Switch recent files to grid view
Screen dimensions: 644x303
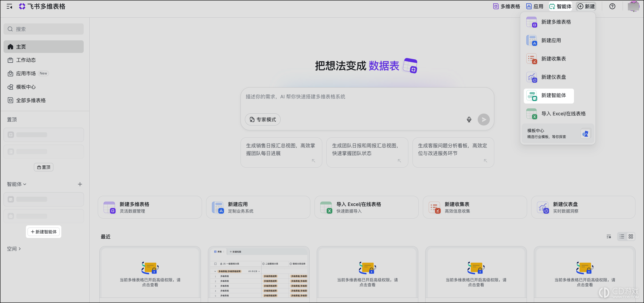pos(631,237)
